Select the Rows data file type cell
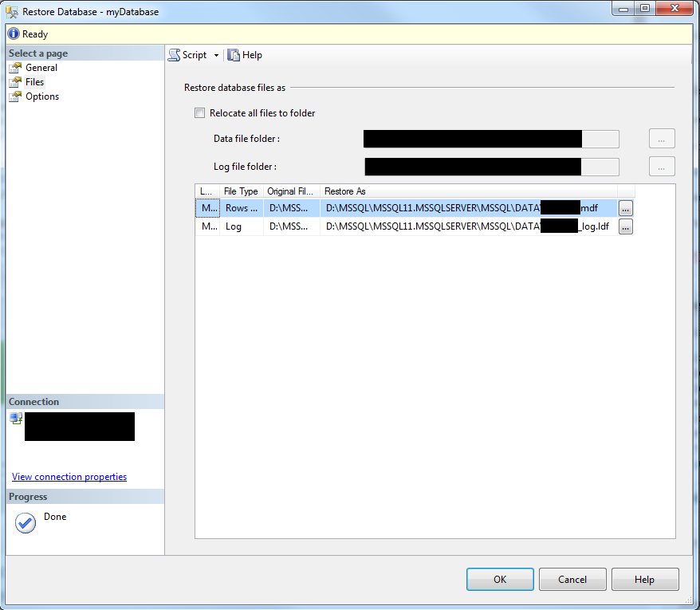700x610 pixels. click(x=242, y=208)
